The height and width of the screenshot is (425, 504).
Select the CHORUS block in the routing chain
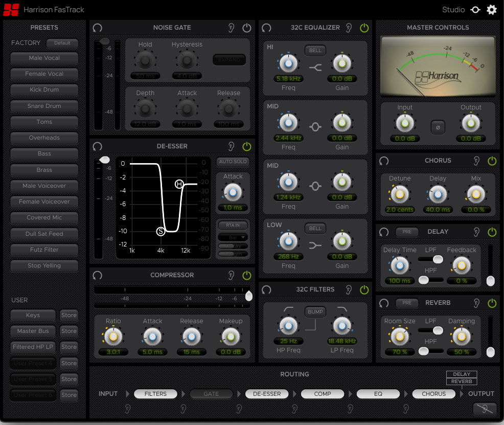(x=433, y=394)
